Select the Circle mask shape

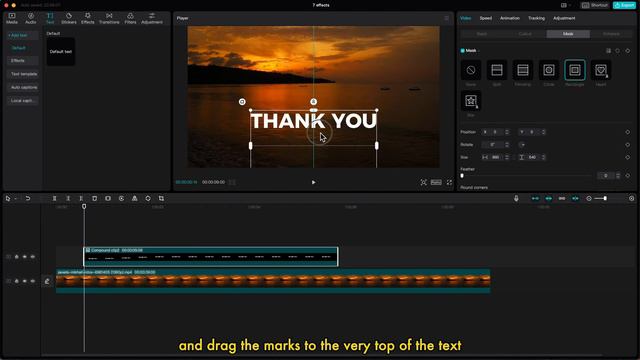(549, 70)
